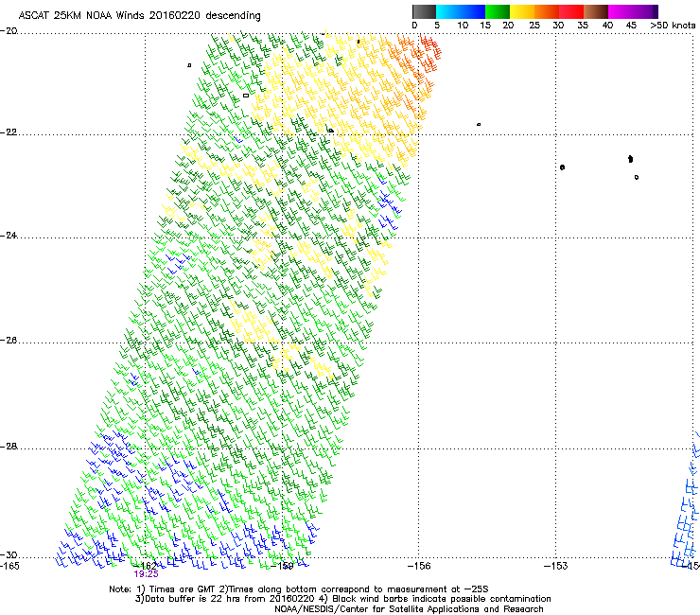Click the latitude label '-28'

[x=9, y=447]
